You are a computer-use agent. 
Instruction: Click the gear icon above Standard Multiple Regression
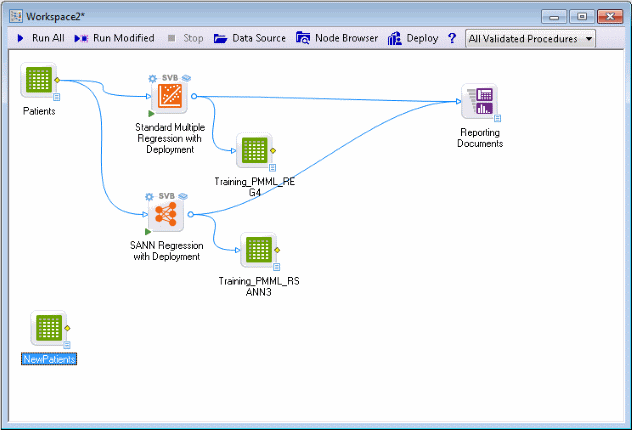click(x=152, y=78)
